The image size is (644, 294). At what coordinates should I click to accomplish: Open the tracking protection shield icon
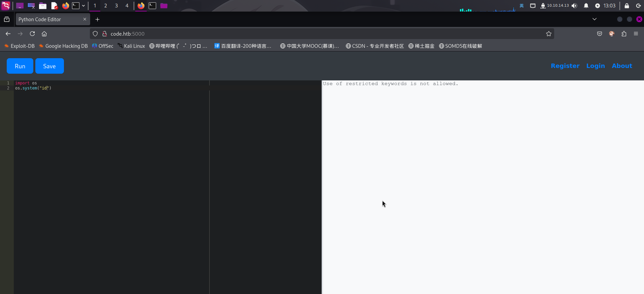coord(95,34)
